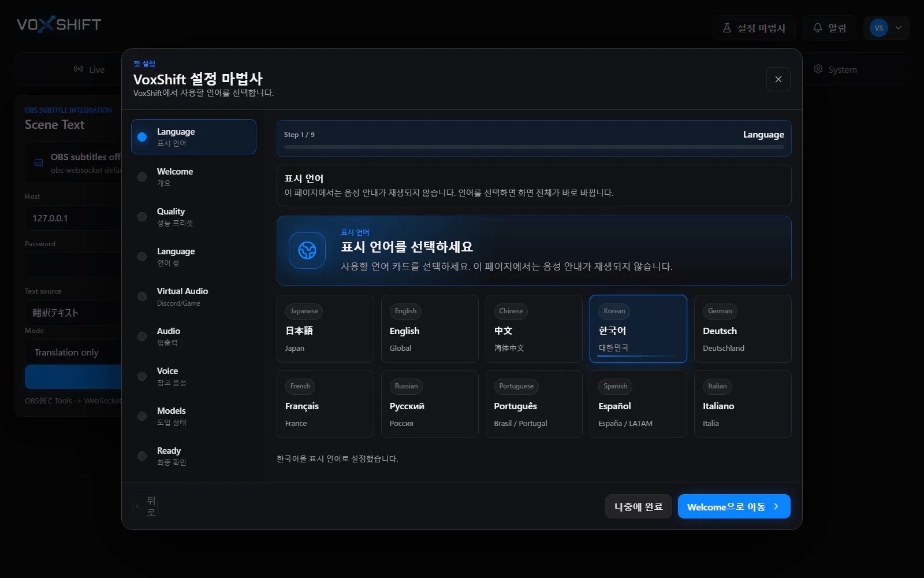Click the back button 뒤로
Image resolution: width=924 pixels, height=578 pixels.
pos(146,506)
